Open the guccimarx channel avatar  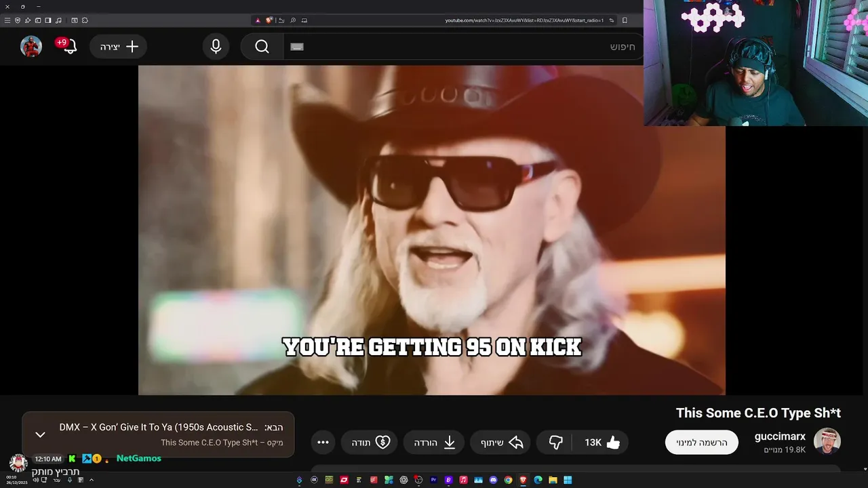827,442
